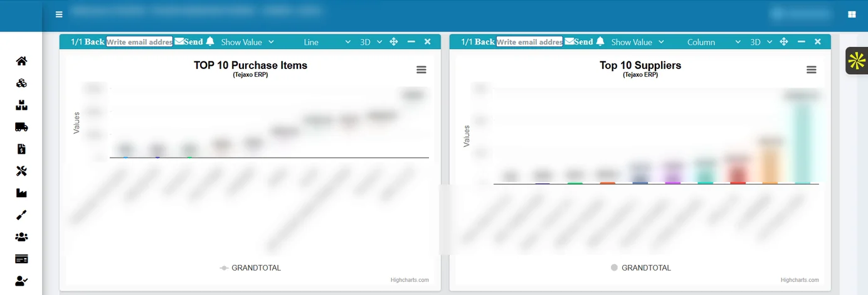Open Show Value dropdown in Purchase Items panel

pos(247,42)
